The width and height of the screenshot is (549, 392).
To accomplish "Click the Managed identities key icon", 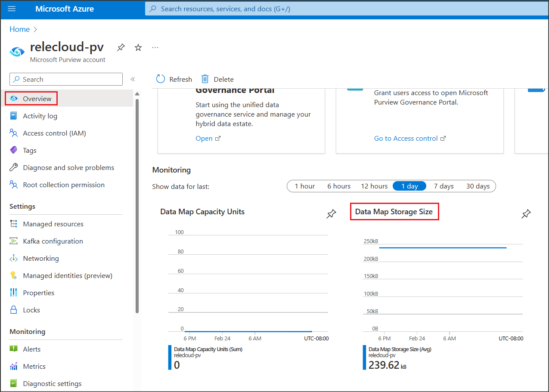I will [14, 275].
